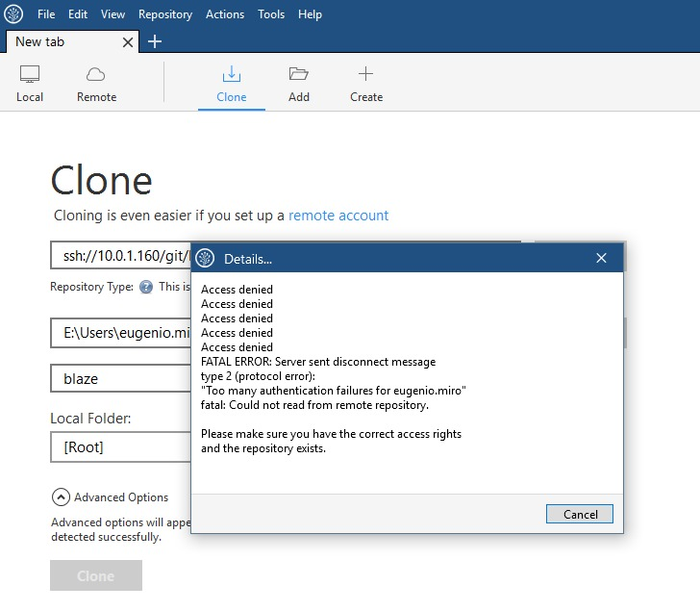Click the FATAL ERROR message line

[318, 362]
